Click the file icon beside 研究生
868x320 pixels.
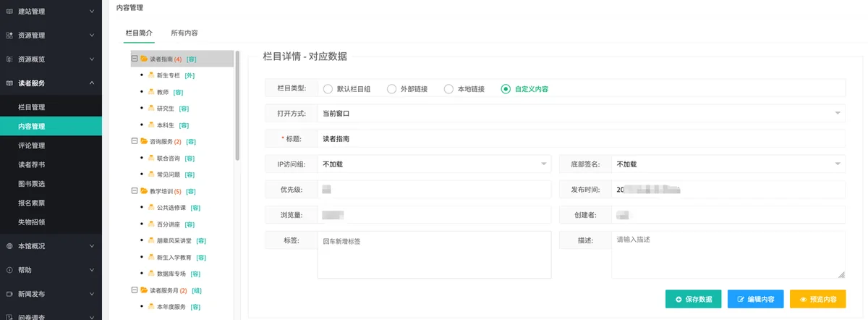(x=150, y=108)
